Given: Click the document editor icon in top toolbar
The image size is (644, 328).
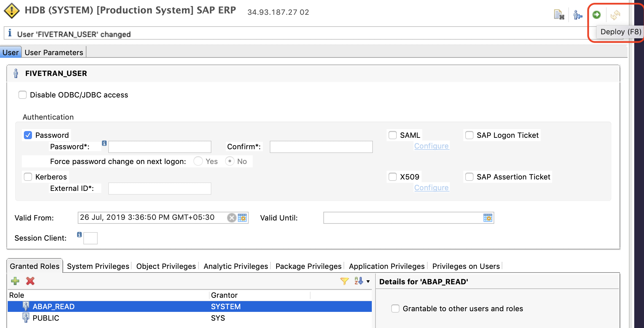Looking at the screenshot, I should point(559,15).
